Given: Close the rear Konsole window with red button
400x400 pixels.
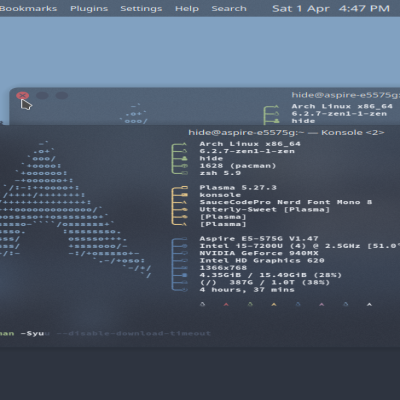Looking at the screenshot, I should click(x=22, y=96).
